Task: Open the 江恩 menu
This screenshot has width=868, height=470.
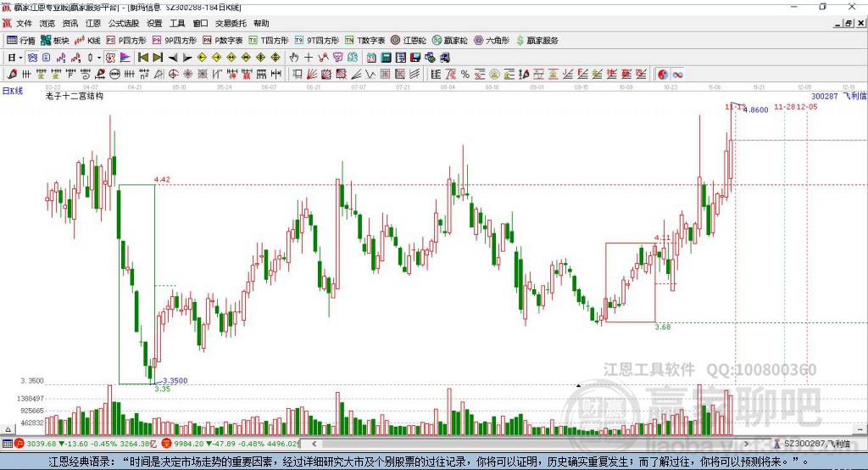Action: (93, 23)
